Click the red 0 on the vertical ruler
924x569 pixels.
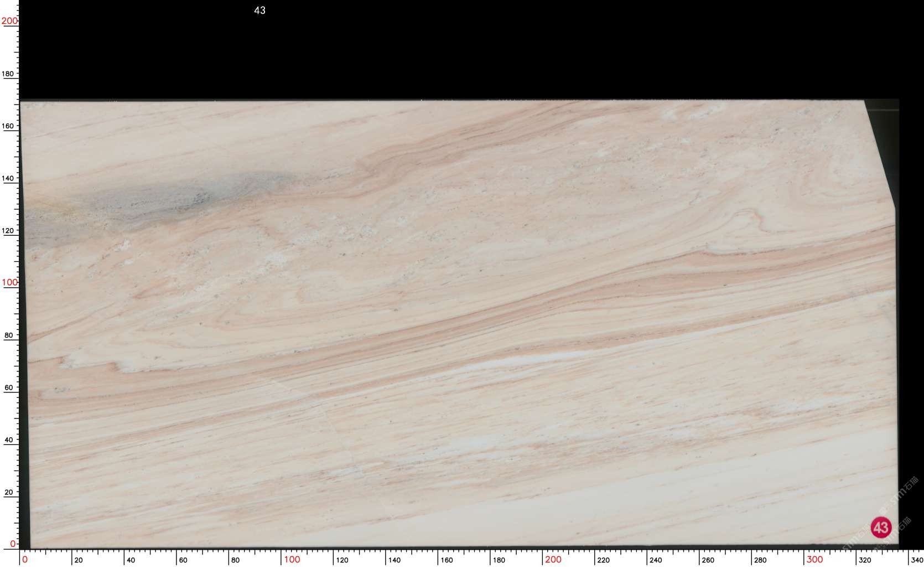click(x=13, y=544)
